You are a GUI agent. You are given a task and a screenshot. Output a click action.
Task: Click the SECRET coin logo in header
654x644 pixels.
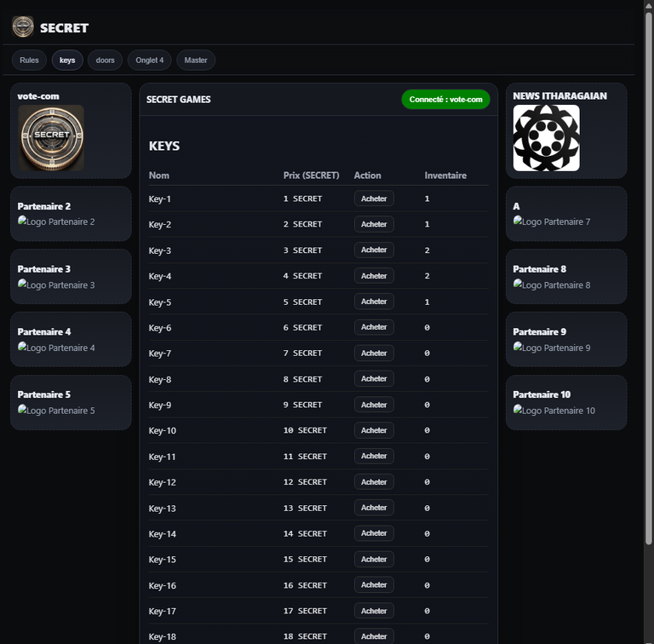pos(22,27)
